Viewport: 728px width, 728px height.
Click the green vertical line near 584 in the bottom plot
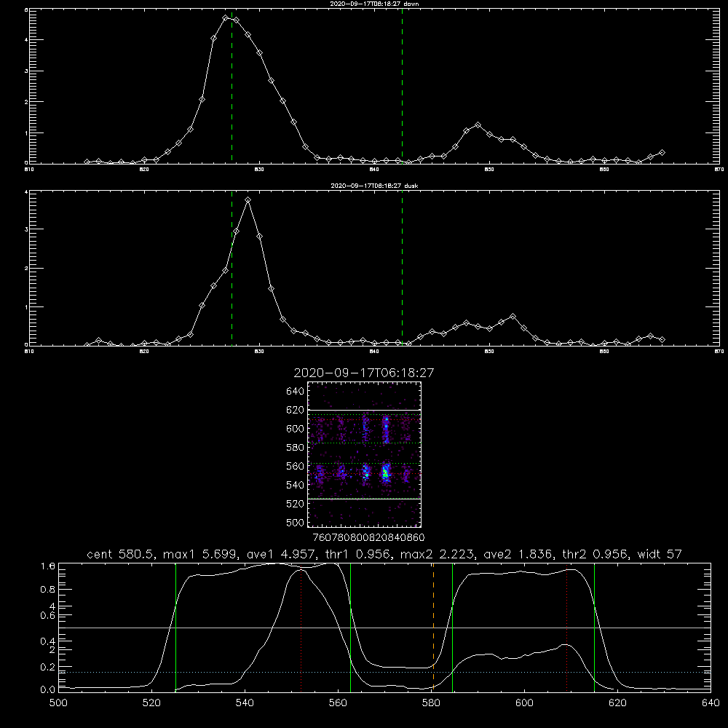(x=452, y=627)
